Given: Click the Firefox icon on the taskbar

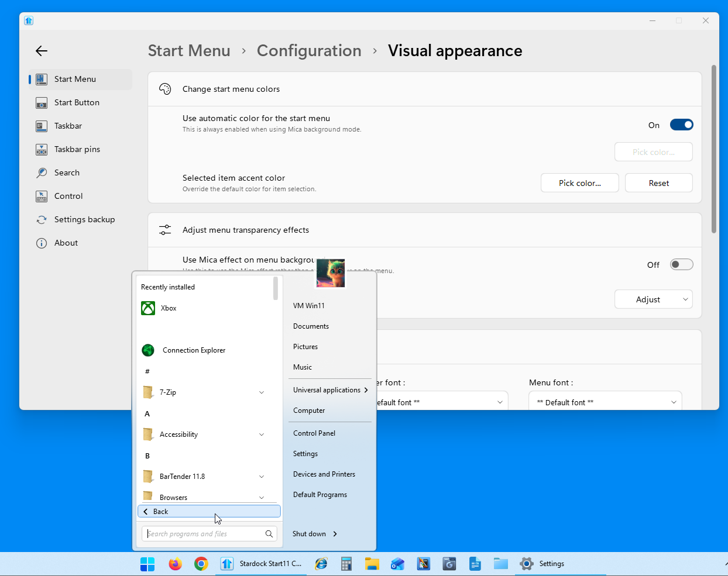Looking at the screenshot, I should (x=175, y=564).
